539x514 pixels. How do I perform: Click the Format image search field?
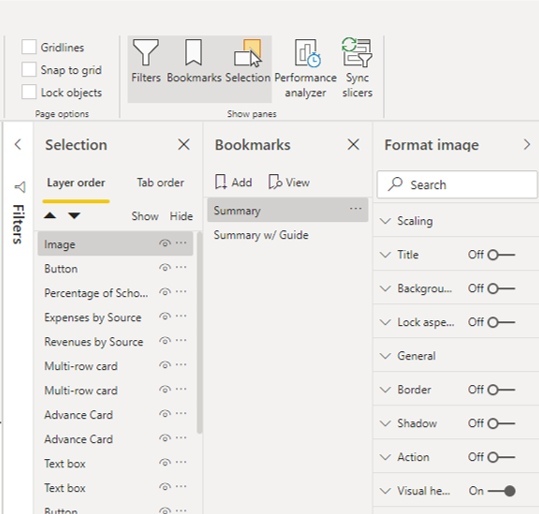pos(457,185)
